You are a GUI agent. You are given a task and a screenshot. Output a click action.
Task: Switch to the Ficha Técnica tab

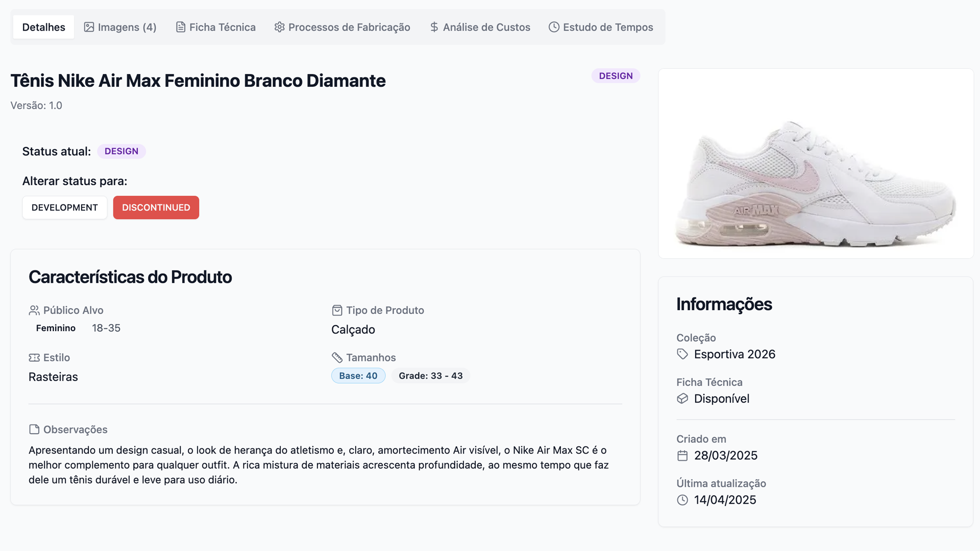pos(215,27)
